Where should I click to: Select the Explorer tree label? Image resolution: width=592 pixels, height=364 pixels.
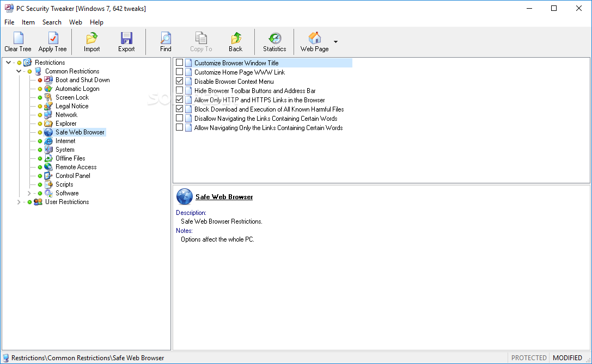pos(66,124)
